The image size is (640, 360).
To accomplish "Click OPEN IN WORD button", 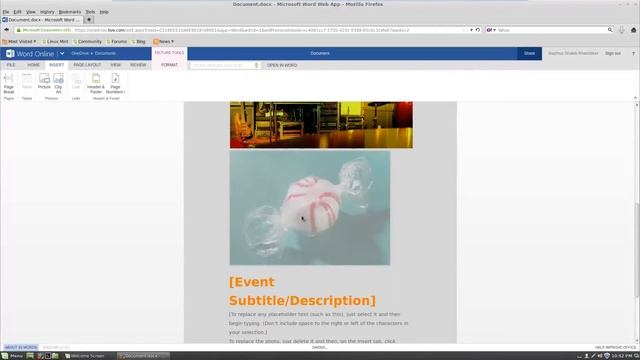I will [282, 65].
